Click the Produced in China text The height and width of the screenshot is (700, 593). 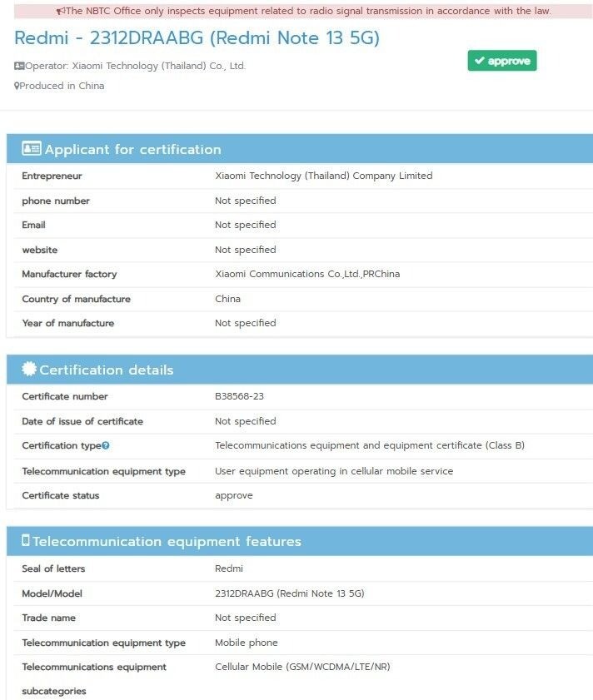click(x=62, y=86)
